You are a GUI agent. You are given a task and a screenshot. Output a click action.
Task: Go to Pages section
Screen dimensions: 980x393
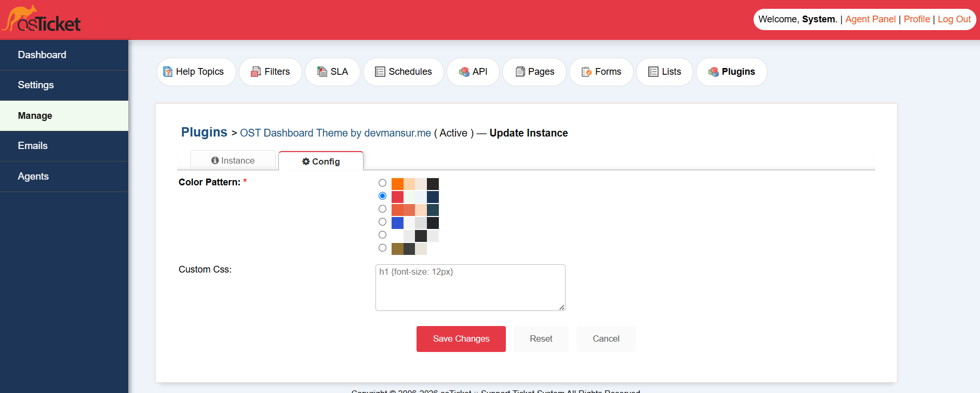pyautogui.click(x=534, y=72)
